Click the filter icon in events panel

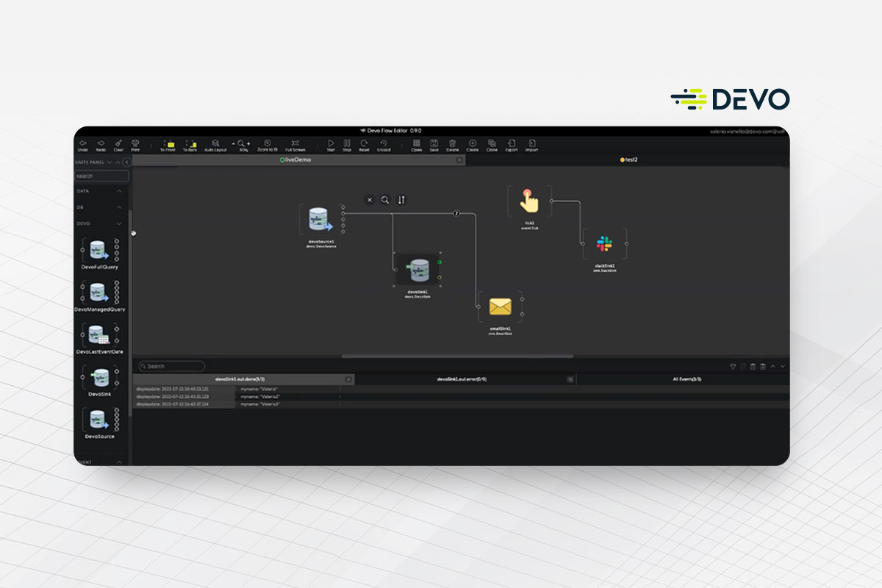733,366
